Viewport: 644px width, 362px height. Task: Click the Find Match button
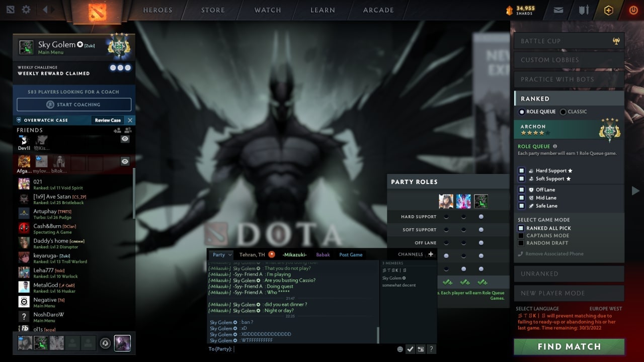(x=569, y=346)
